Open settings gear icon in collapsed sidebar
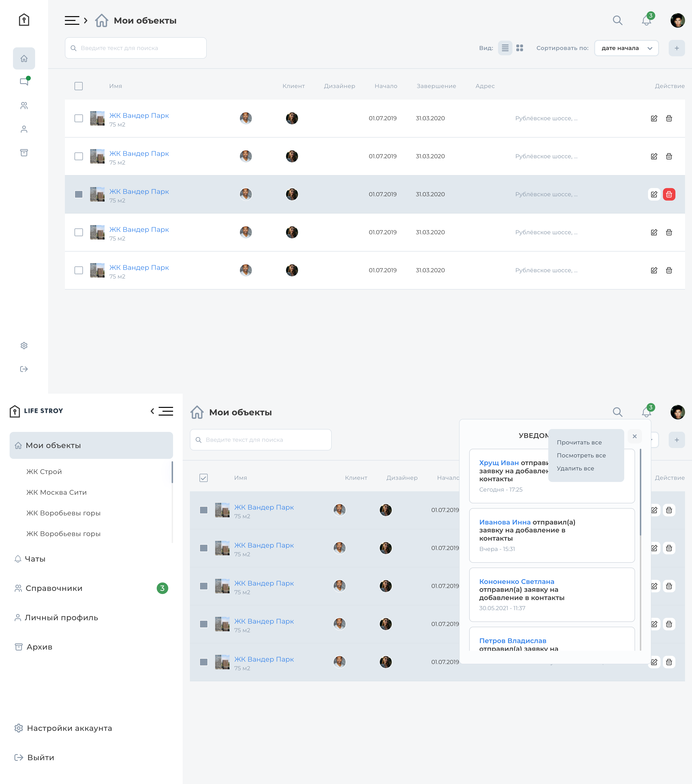Image resolution: width=692 pixels, height=784 pixels. click(24, 346)
